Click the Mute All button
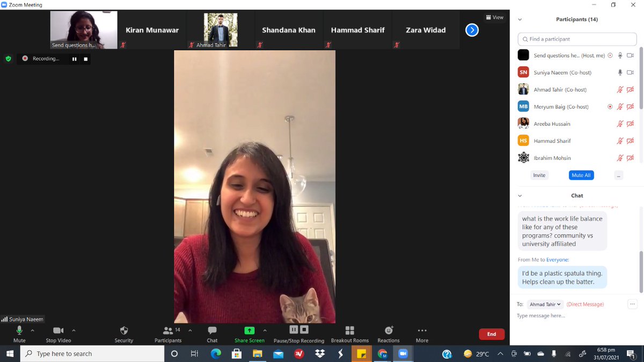The height and width of the screenshot is (362, 644). point(581,175)
